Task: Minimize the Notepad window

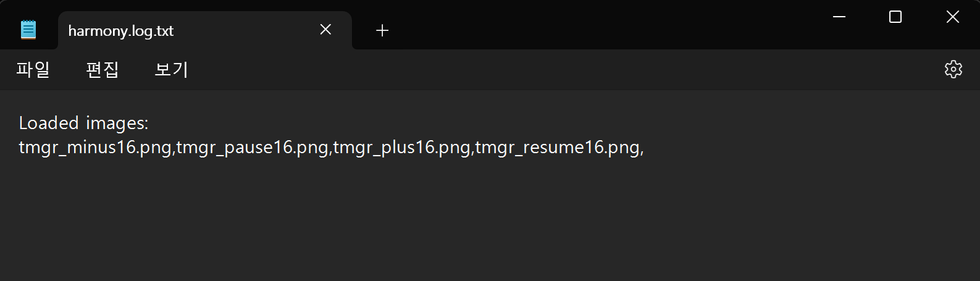Action: 838,17
